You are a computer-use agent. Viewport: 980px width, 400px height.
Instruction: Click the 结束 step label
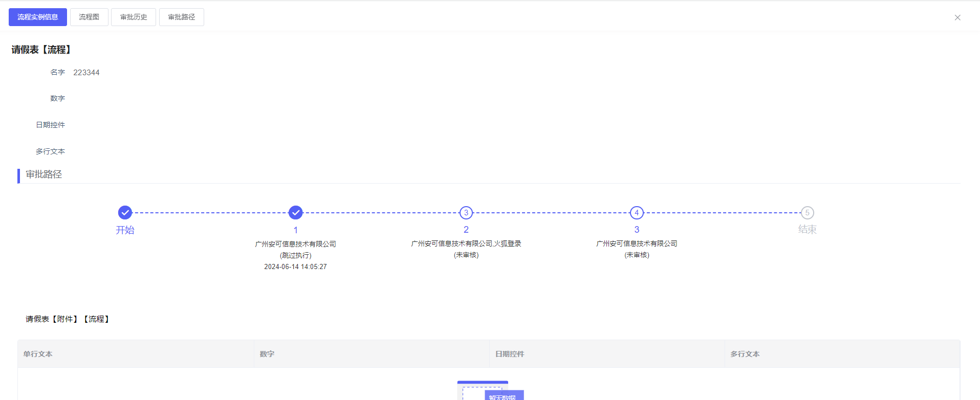tap(807, 230)
